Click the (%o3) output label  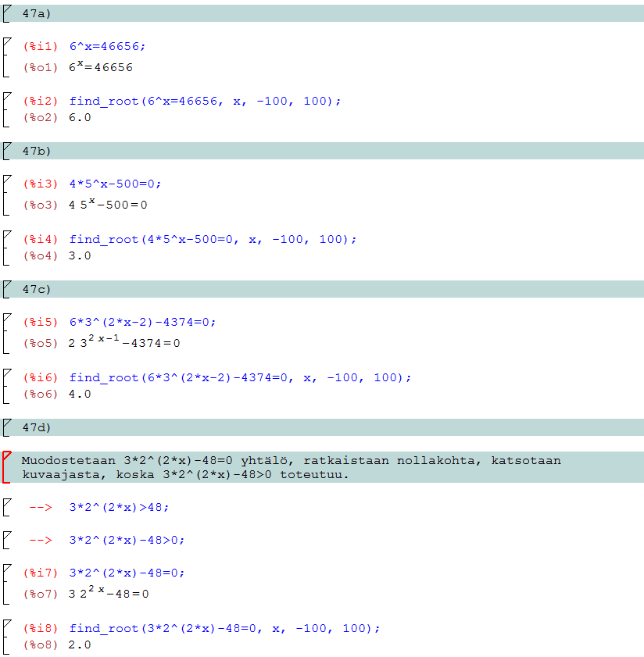(x=41, y=205)
